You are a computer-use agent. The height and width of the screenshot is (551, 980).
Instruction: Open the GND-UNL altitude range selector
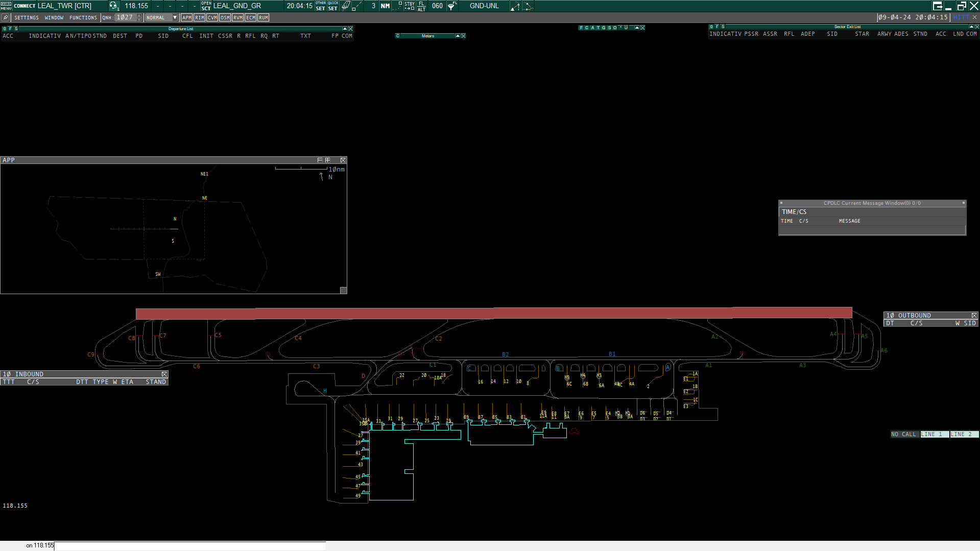tap(484, 6)
